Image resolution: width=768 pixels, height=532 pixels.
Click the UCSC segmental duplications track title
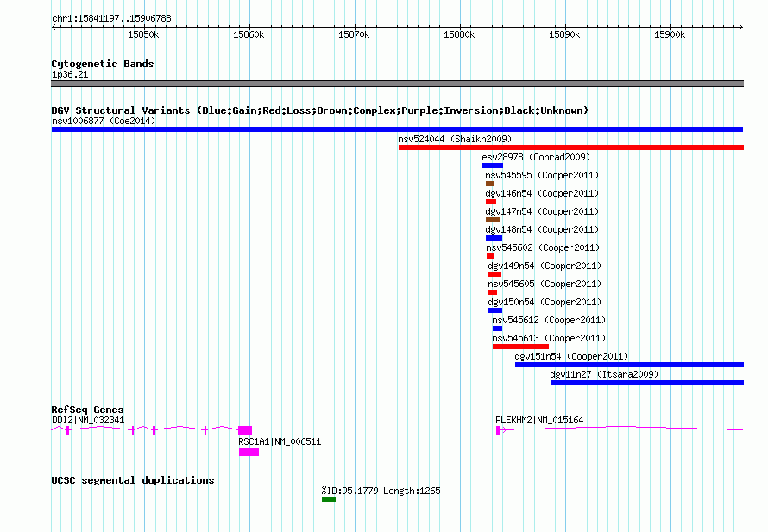click(133, 480)
